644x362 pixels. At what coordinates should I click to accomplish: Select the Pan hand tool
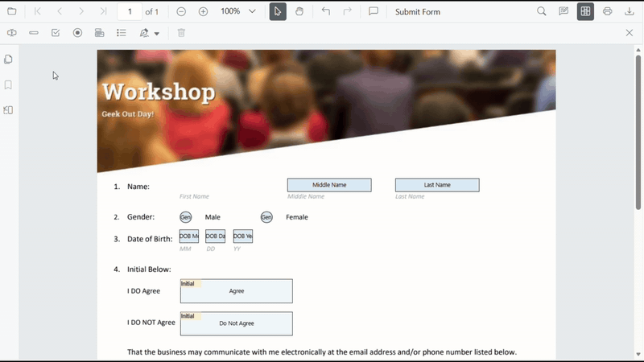click(x=299, y=11)
